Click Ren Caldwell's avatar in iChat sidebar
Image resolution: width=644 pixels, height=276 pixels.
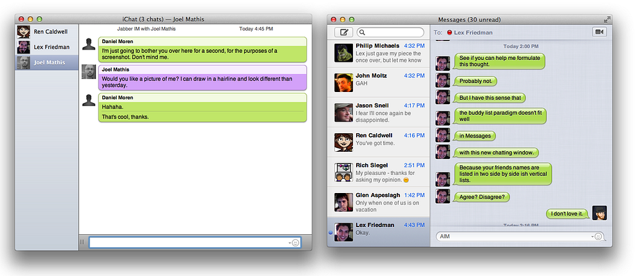(x=23, y=32)
